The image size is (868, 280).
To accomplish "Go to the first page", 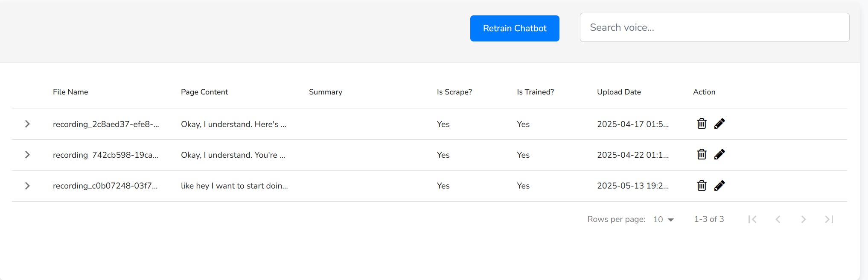I will (752, 219).
